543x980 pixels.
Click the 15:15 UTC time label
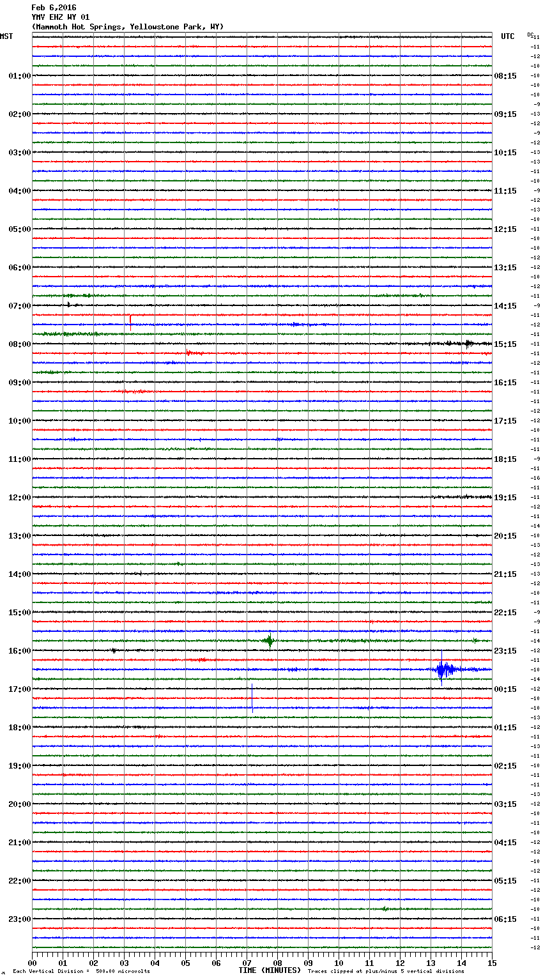[x=505, y=344]
